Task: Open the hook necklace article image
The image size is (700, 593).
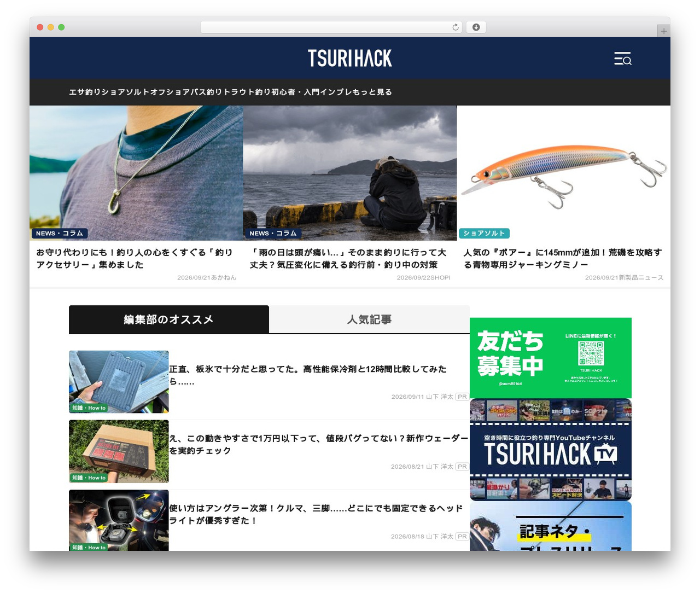Action: click(136, 173)
